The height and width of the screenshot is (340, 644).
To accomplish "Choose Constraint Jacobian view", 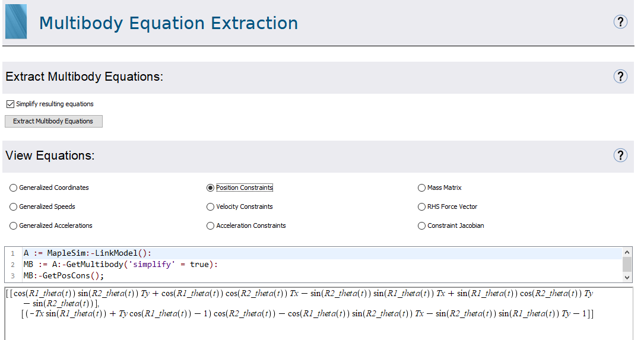I will coord(422,225).
